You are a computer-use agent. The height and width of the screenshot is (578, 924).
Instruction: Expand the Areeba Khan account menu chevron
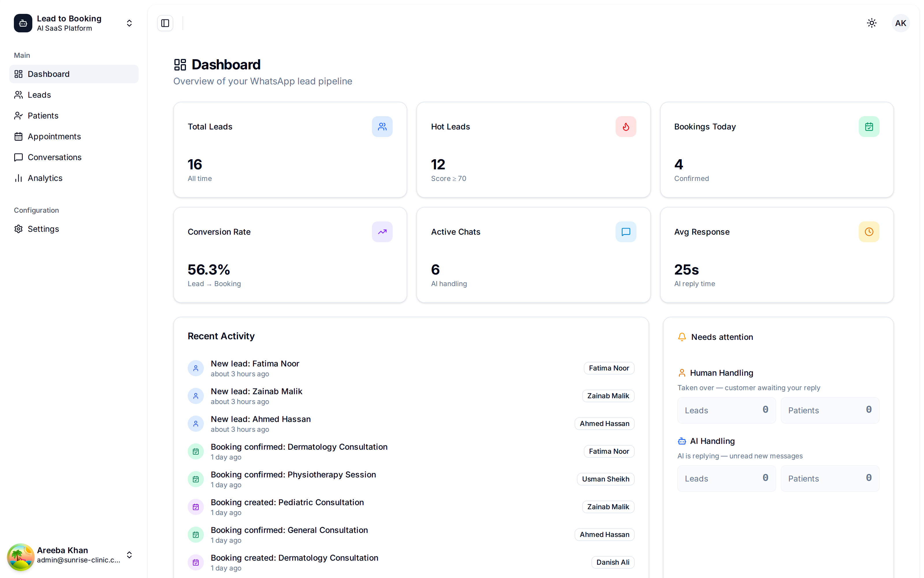tap(129, 555)
